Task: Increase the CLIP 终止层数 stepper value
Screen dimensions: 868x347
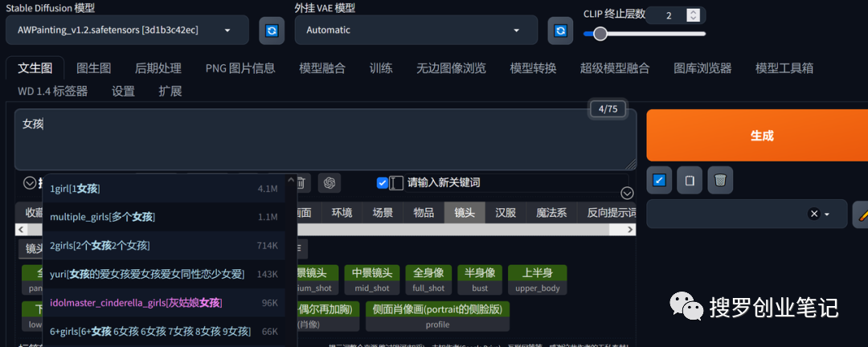Action: pos(693,12)
